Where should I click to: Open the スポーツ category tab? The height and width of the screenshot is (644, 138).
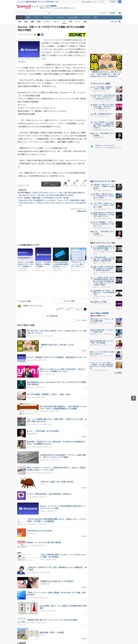(x=56, y=21)
